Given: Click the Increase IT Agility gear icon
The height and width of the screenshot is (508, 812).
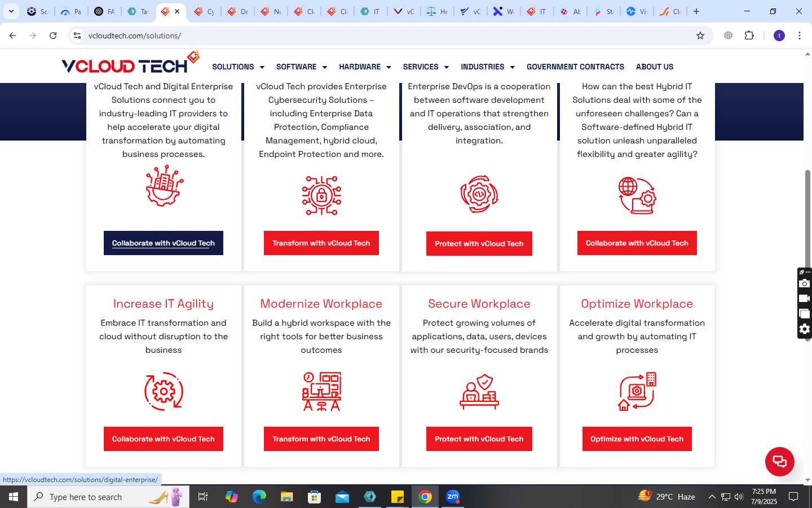Looking at the screenshot, I should [164, 391].
